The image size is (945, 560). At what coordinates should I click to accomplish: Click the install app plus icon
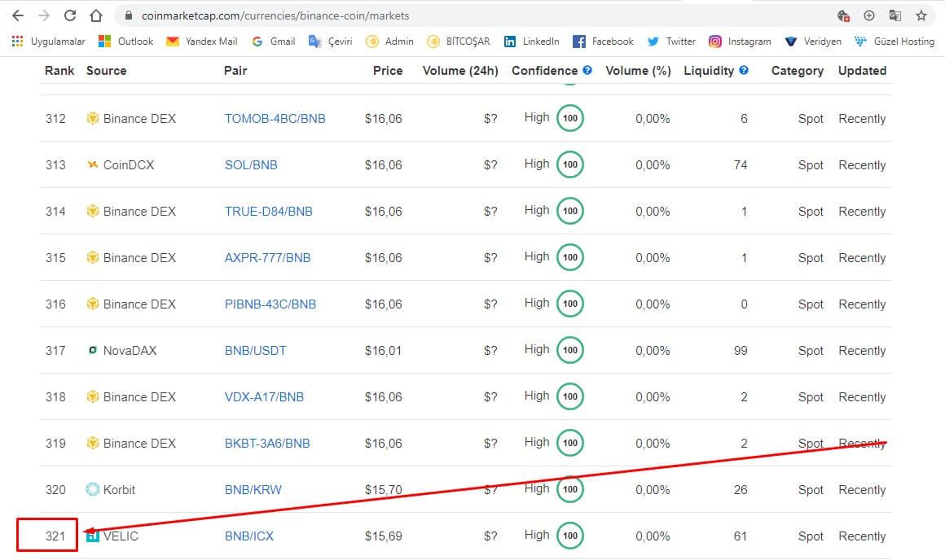[869, 15]
